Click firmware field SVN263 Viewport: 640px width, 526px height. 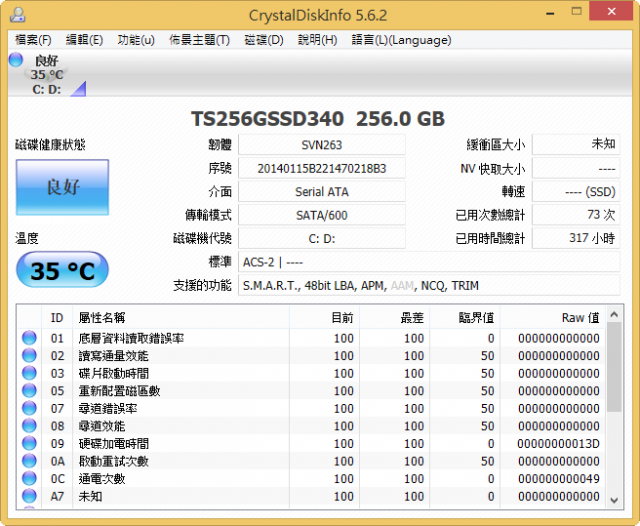pos(322,145)
